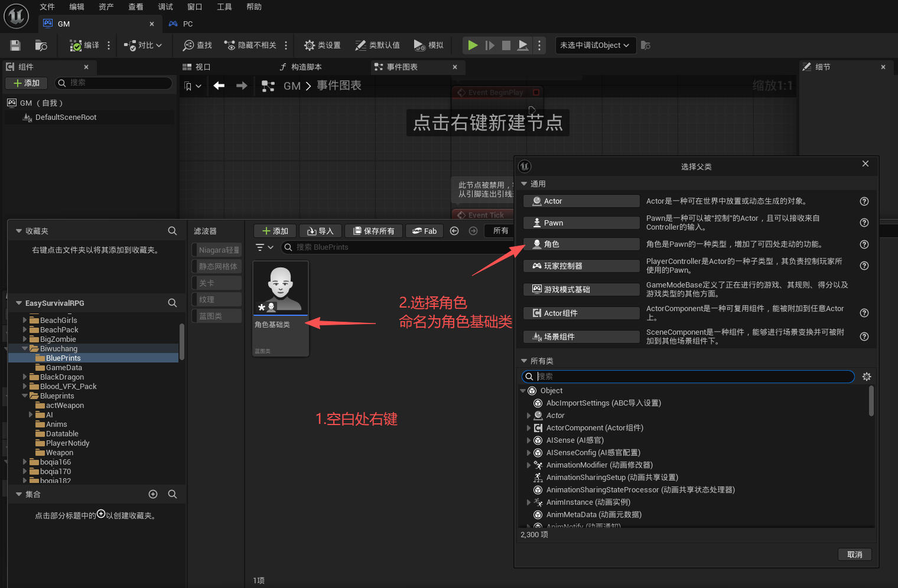Click 取消 to cancel class picker

(x=855, y=555)
